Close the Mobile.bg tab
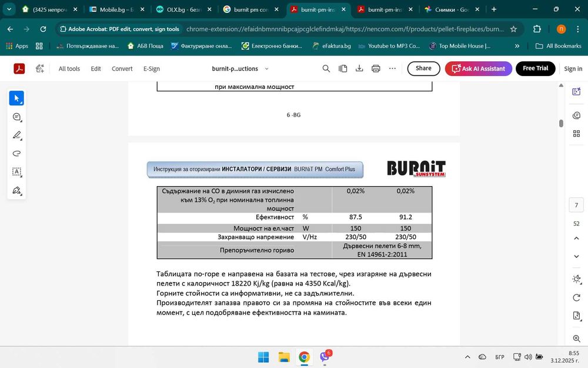Viewport: 588px width, 368px height. tap(142, 9)
